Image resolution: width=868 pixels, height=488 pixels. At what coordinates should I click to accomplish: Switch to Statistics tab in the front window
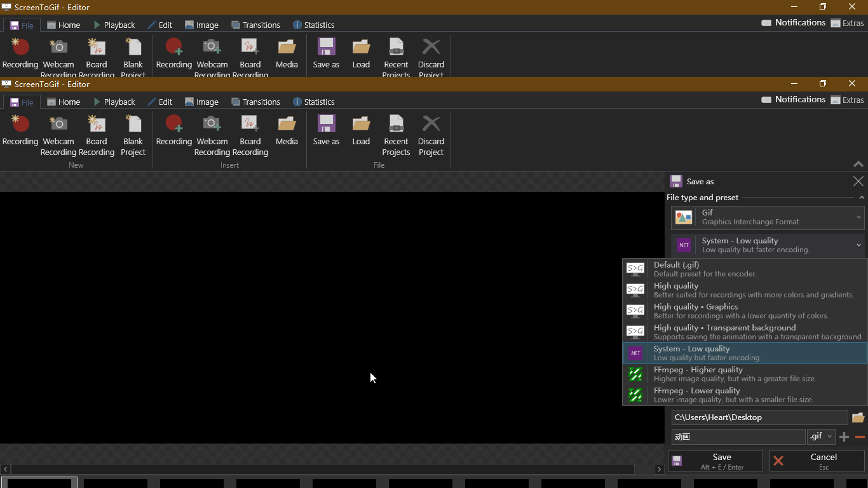314,102
